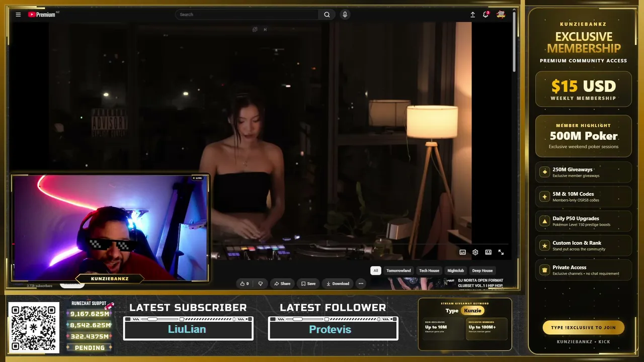
Task: Dislike the video with thumbs down
Action: click(260, 284)
